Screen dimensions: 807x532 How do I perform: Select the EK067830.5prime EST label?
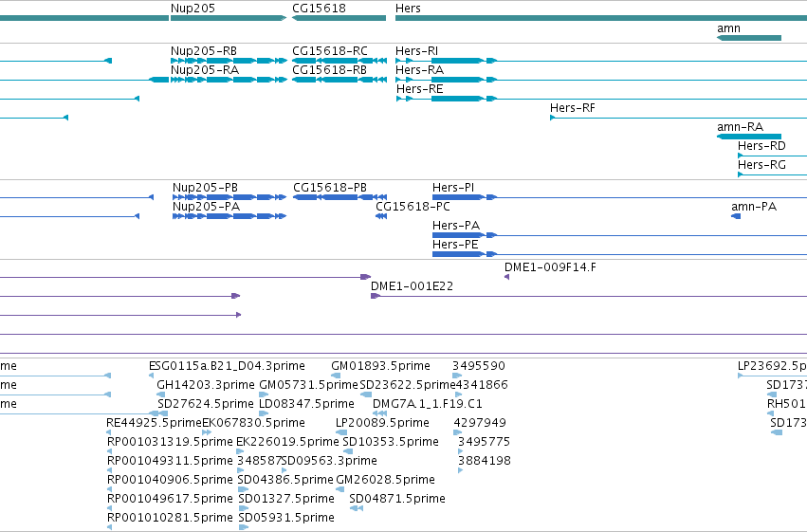pos(253,424)
